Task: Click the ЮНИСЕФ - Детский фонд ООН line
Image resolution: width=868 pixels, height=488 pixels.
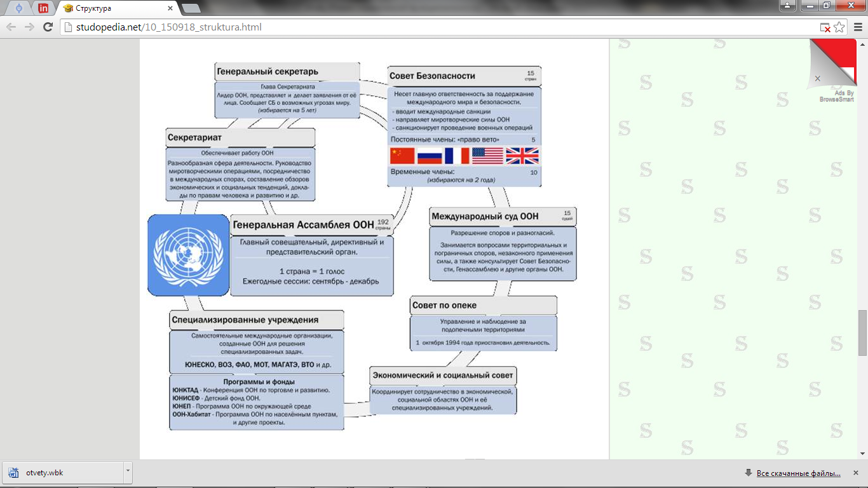Action: pos(216,398)
